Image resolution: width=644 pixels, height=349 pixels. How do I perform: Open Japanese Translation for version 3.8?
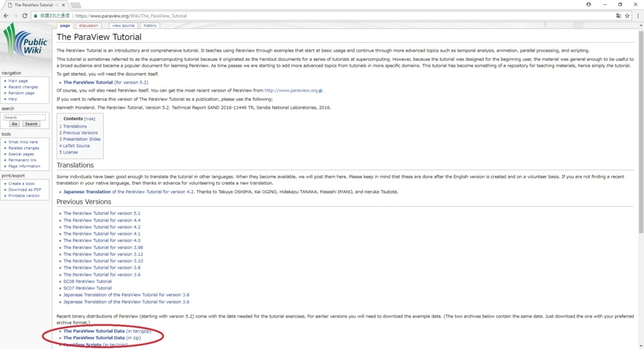tap(126, 295)
